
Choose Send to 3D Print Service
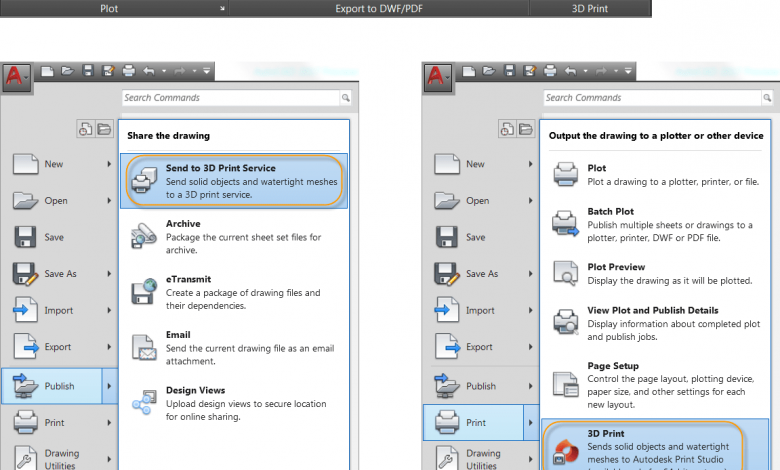point(234,181)
